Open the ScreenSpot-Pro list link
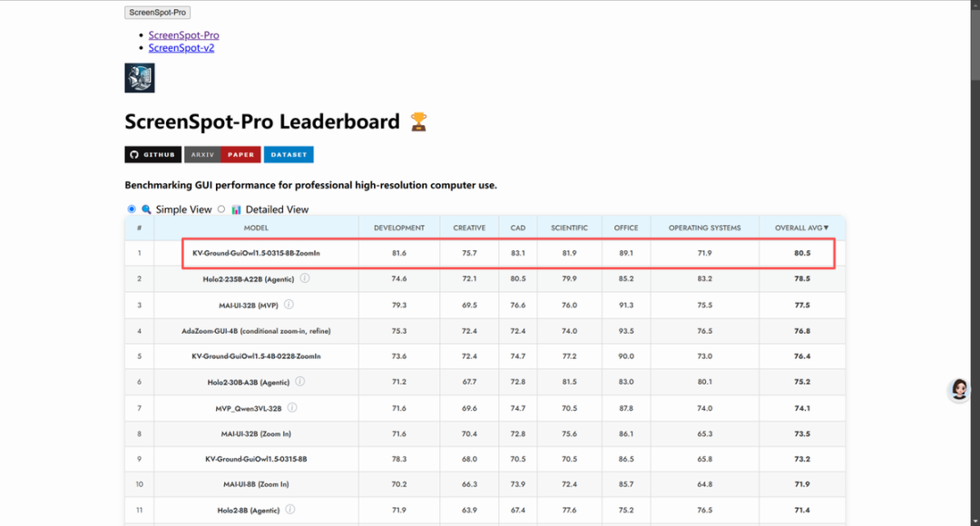 click(183, 35)
